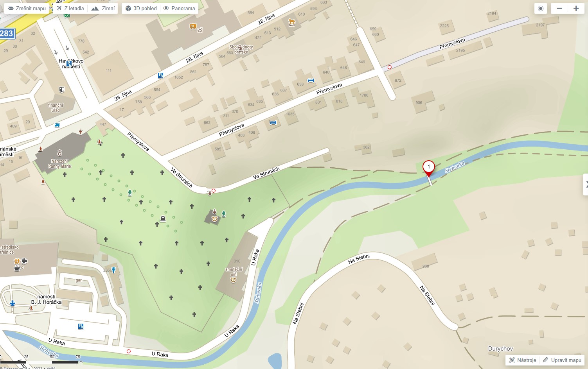Screen dimensions: 588x369
Task: Enable the 3D pohled view
Action: tap(141, 8)
